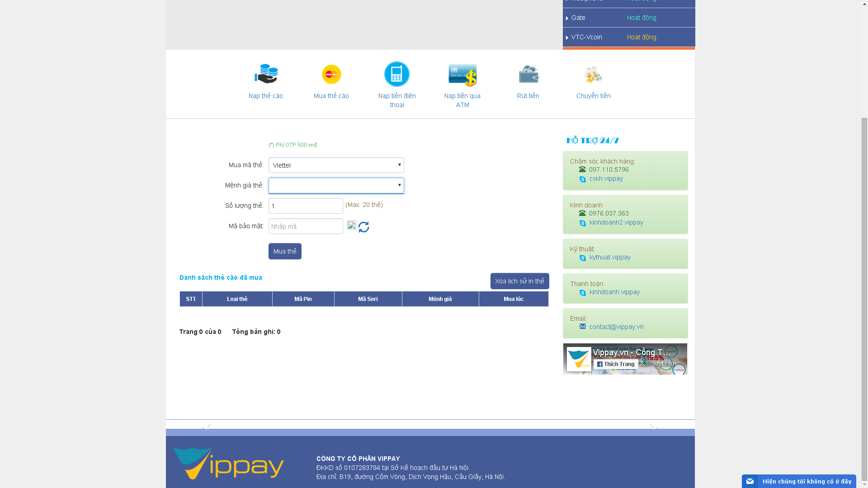Click Thích Trang Facebook like button
This screenshot has height=488, width=868.
tap(615, 364)
